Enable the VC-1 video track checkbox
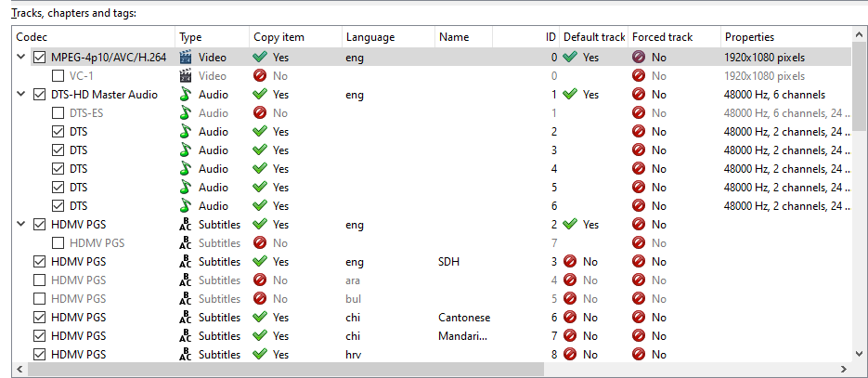This screenshot has width=868, height=378. pyautogui.click(x=58, y=76)
